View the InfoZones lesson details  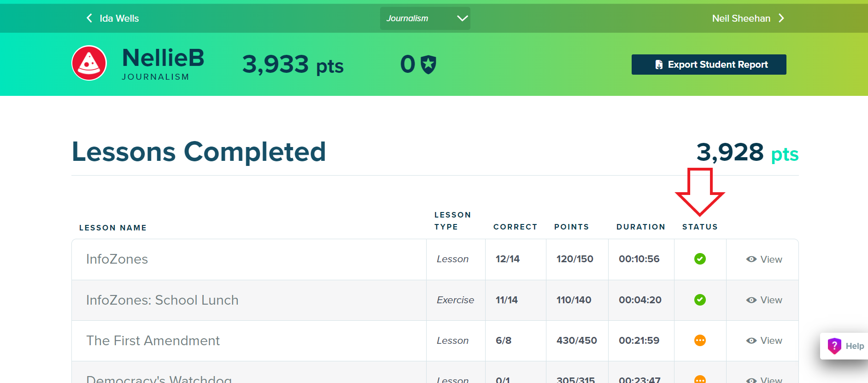(764, 259)
